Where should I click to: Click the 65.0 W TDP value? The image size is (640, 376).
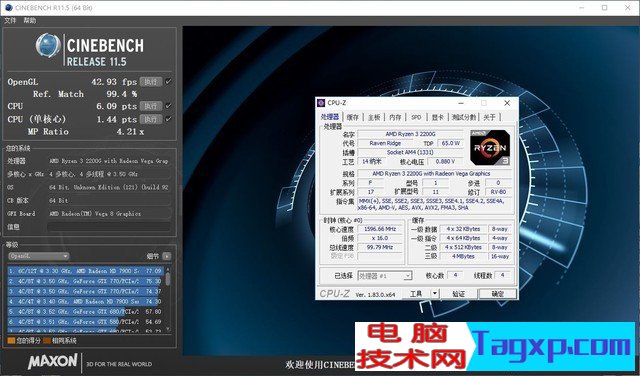[451, 143]
